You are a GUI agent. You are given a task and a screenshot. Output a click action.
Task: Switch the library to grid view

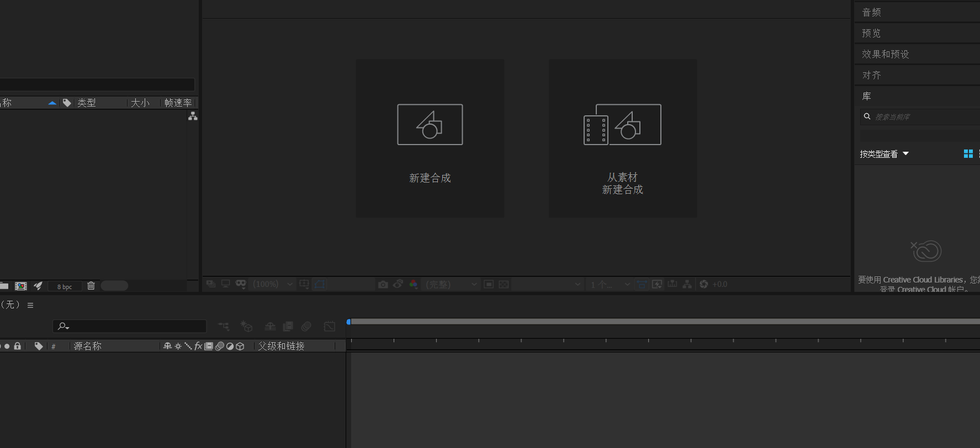(x=968, y=154)
